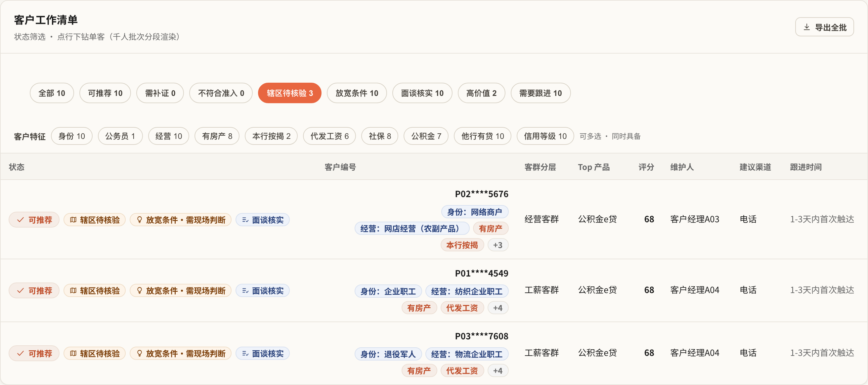Click list icon in P01****4549 面谈核实 tag
Screen dimensions: 868x385
point(245,290)
